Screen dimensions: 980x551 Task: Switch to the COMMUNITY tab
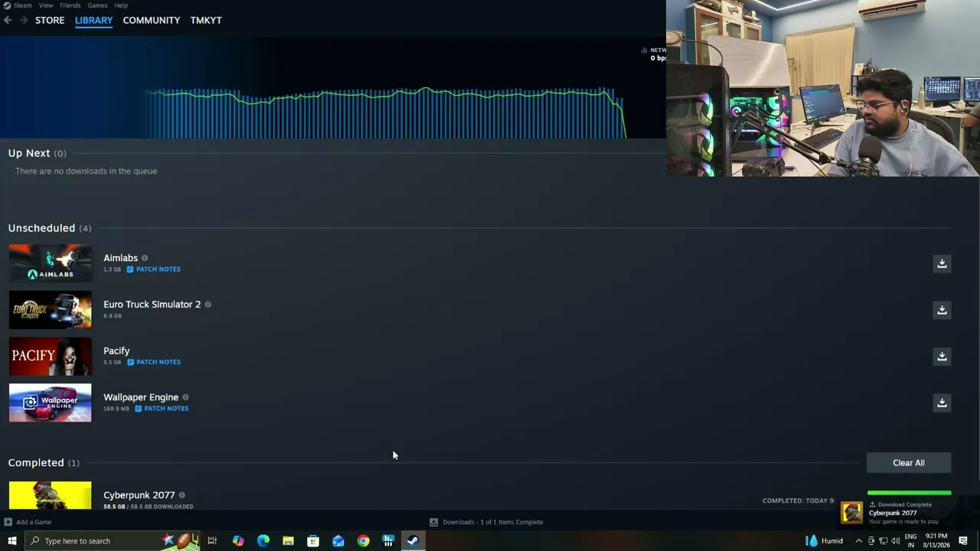pos(152,20)
